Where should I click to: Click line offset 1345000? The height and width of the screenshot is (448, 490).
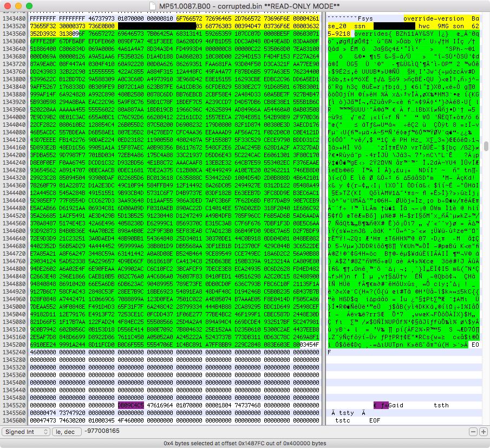click(x=14, y=307)
